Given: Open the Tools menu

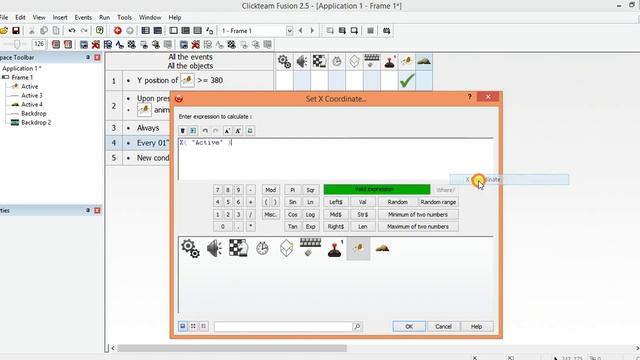Looking at the screenshot, I should 124,18.
